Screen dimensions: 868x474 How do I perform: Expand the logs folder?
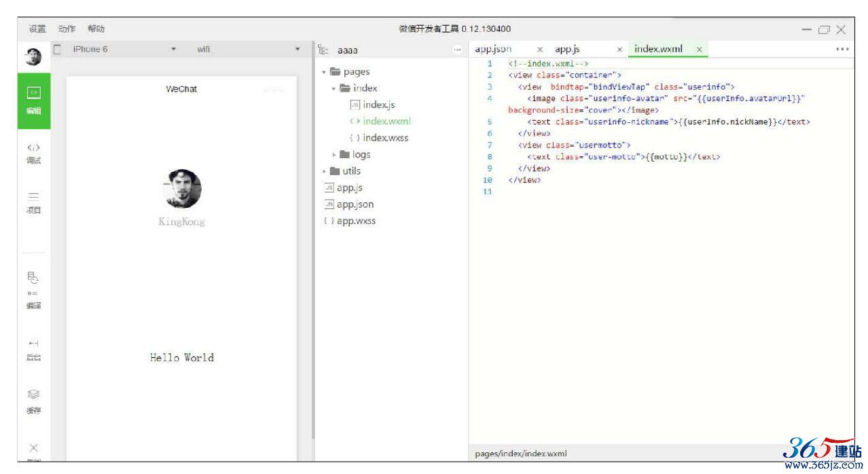pos(334,155)
